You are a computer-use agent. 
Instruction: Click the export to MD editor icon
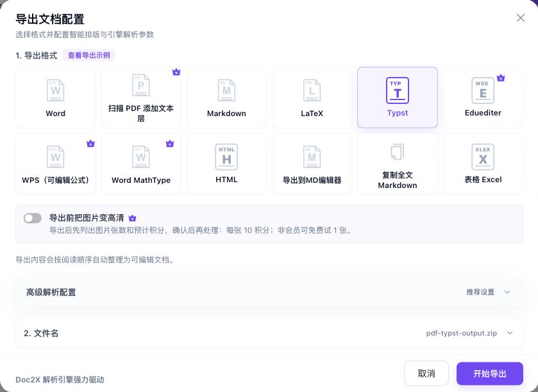[312, 157]
